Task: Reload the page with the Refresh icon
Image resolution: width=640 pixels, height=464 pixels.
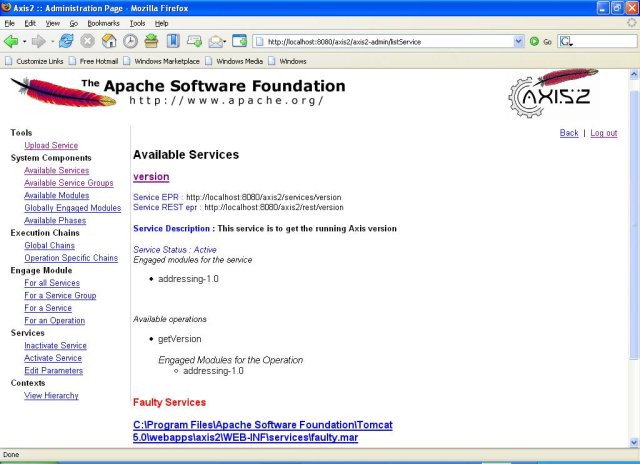Action: tap(66, 41)
